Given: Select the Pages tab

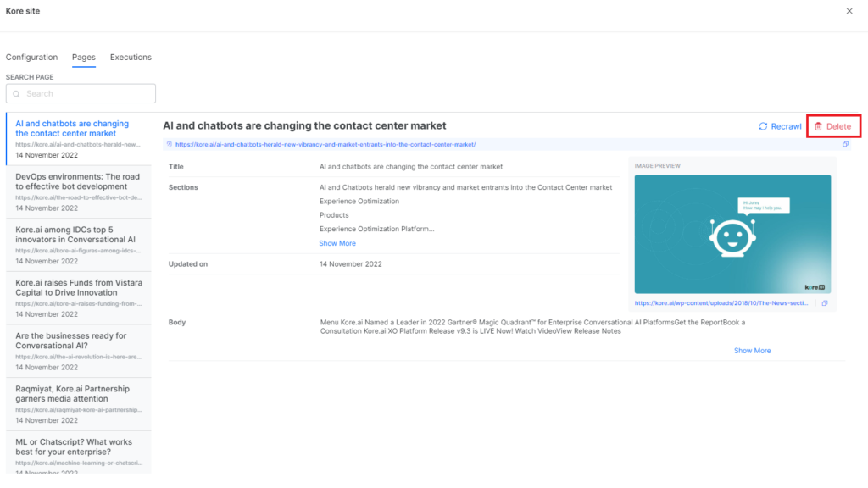Looking at the screenshot, I should coord(83,57).
